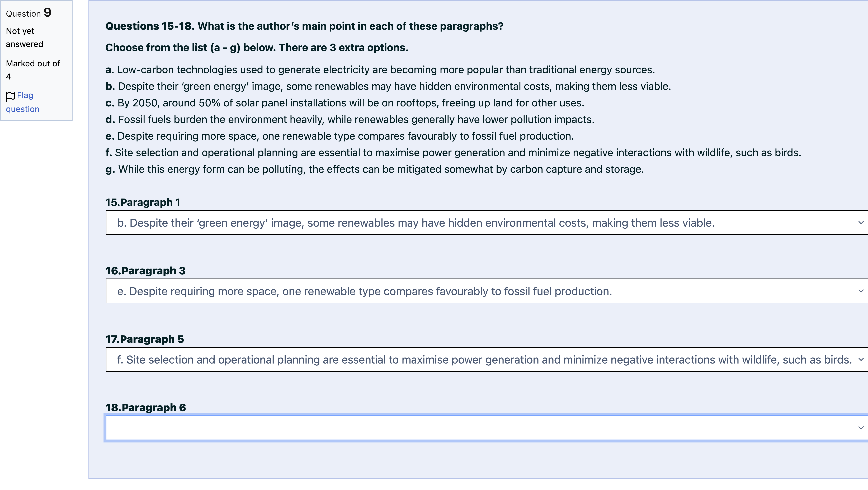This screenshot has height=490, width=868.
Task: Click option g text about carbon capture
Action: (x=375, y=169)
